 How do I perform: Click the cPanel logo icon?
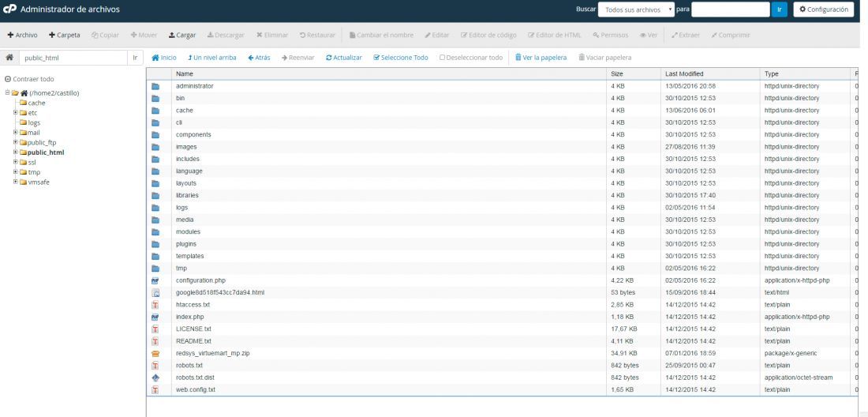pos(10,9)
